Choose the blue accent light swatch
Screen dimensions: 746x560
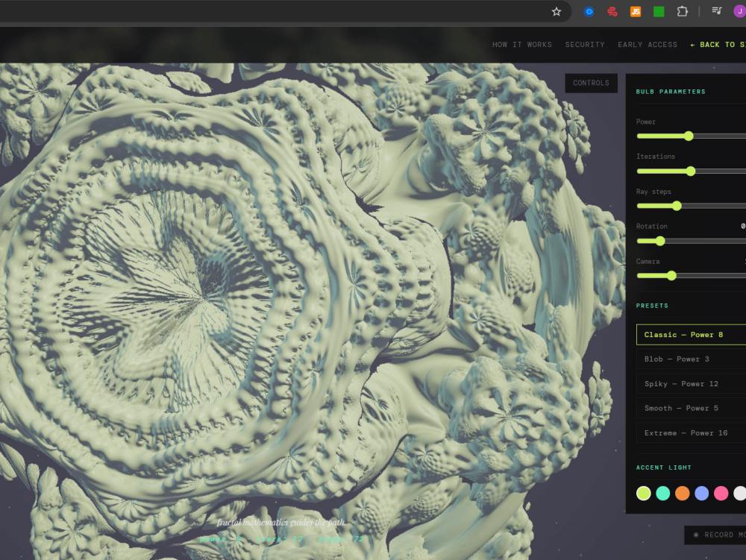[702, 494]
